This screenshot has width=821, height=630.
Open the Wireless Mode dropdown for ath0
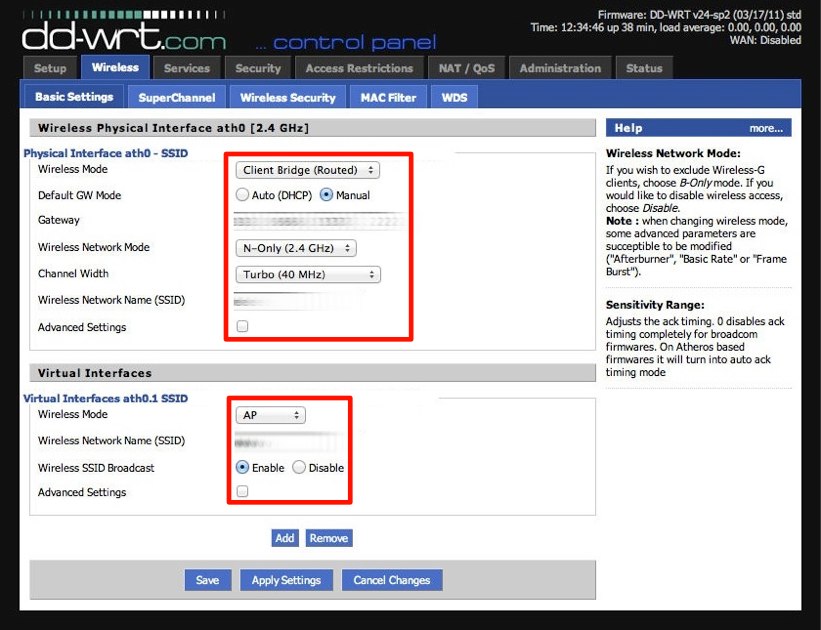tap(308, 171)
